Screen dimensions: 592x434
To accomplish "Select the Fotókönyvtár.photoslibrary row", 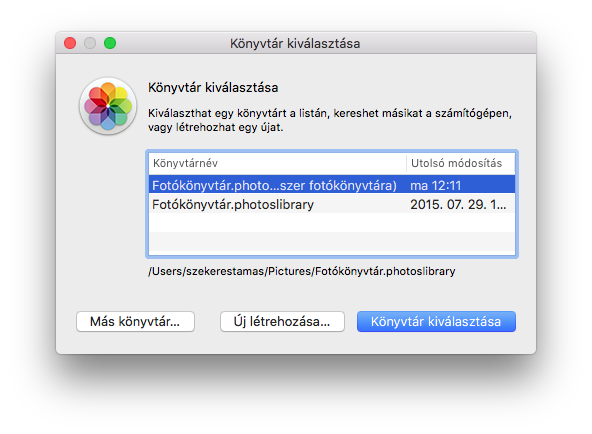I will 332,204.
